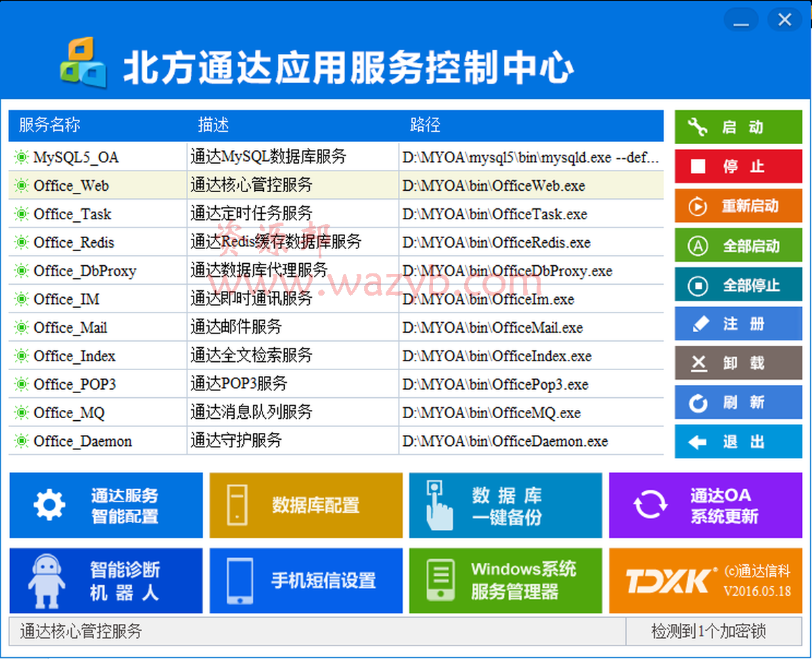Start all services with 全部启动
The width and height of the screenshot is (812, 659).
(738, 246)
